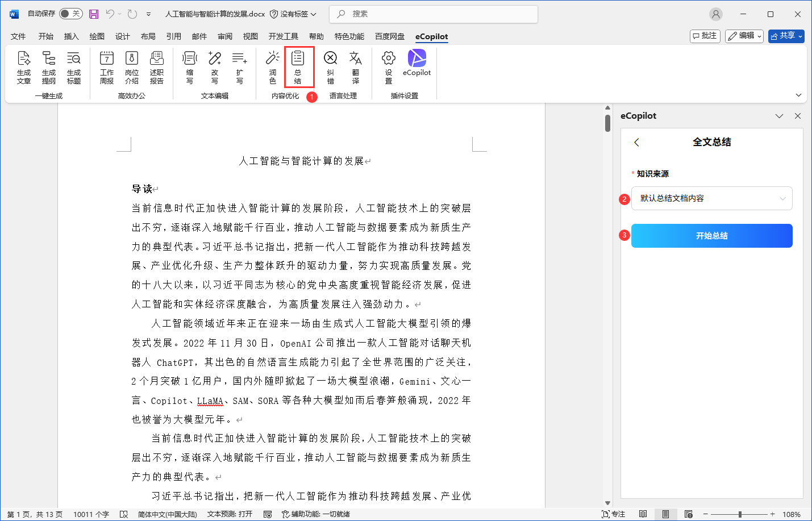Switch to the 审阅 ribbon tab
Screen dimensions: 812x521
pyautogui.click(x=224, y=36)
